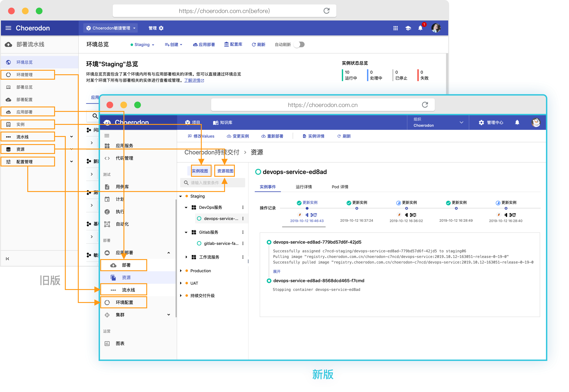Expand Production environment node
Screen dimensions: 569x392
(181, 271)
